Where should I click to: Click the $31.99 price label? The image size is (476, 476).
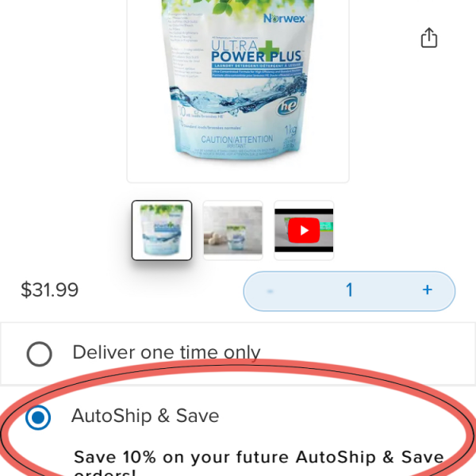tap(49, 290)
